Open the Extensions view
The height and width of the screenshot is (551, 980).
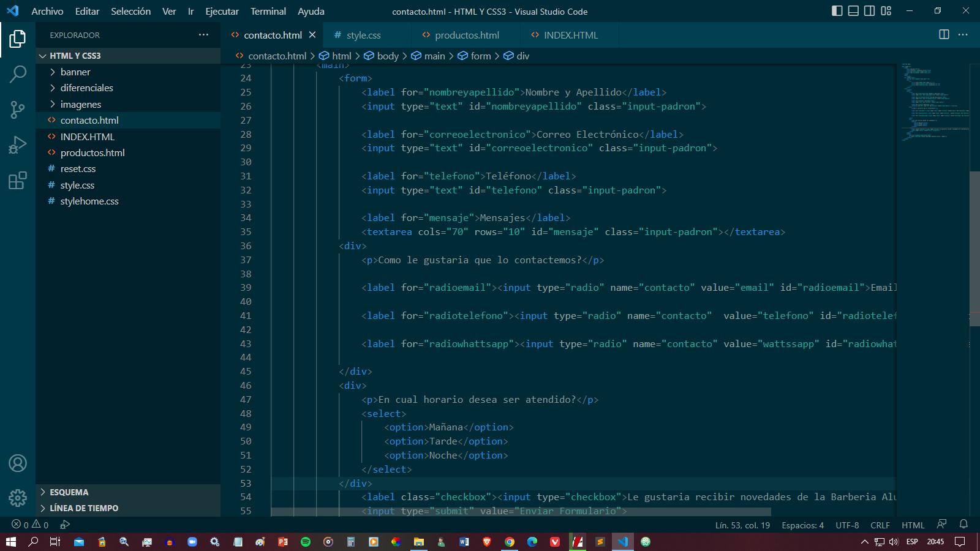pyautogui.click(x=18, y=181)
